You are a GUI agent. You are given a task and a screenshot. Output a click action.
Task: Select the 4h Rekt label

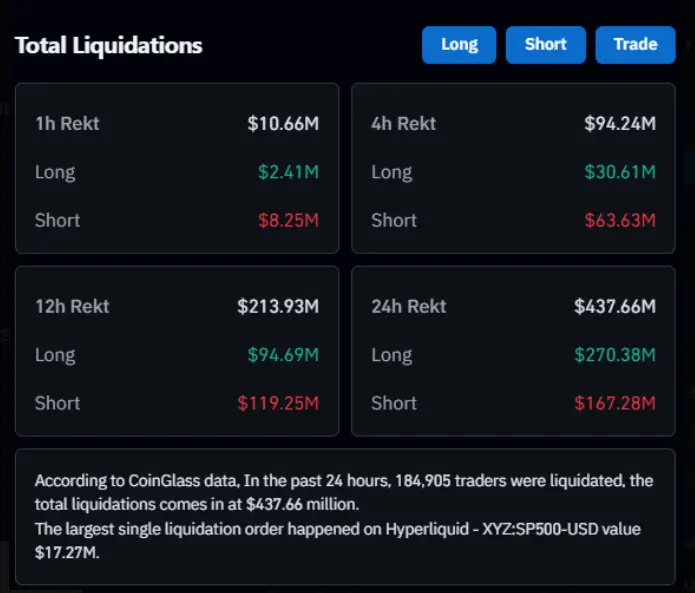(x=404, y=124)
